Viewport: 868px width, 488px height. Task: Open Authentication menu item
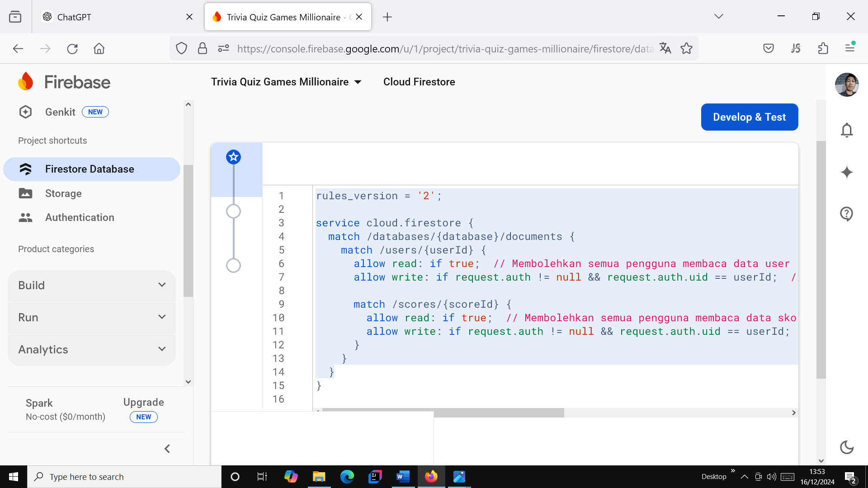pos(92,217)
